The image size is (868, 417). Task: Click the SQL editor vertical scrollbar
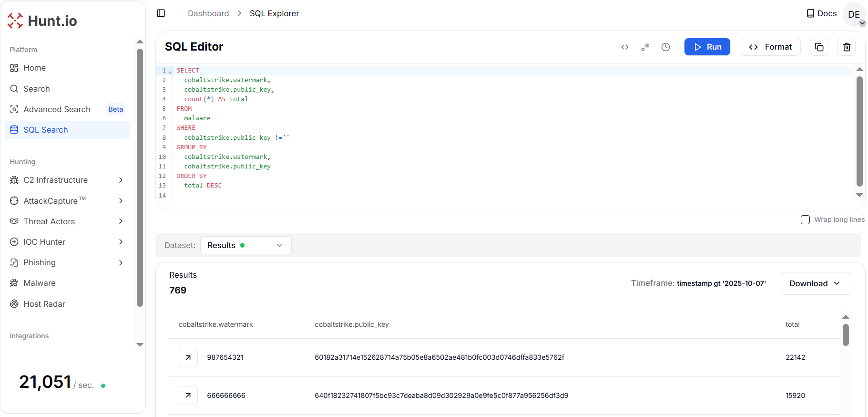[859, 131]
